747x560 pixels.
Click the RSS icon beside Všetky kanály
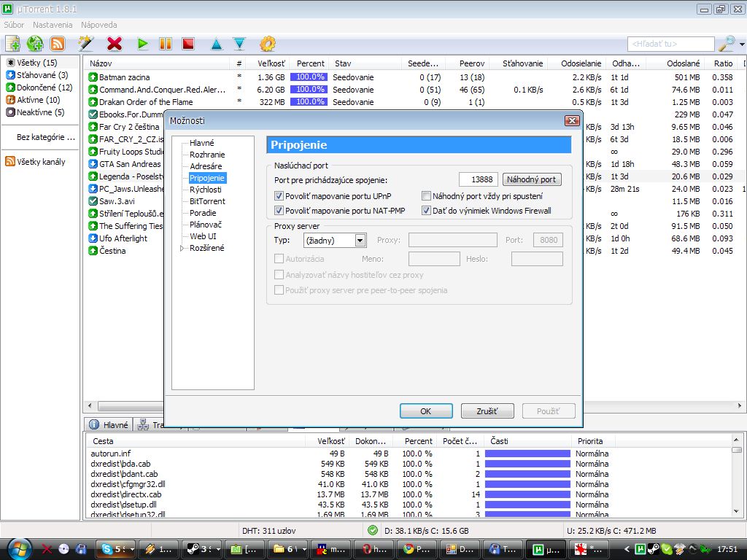coord(10,161)
